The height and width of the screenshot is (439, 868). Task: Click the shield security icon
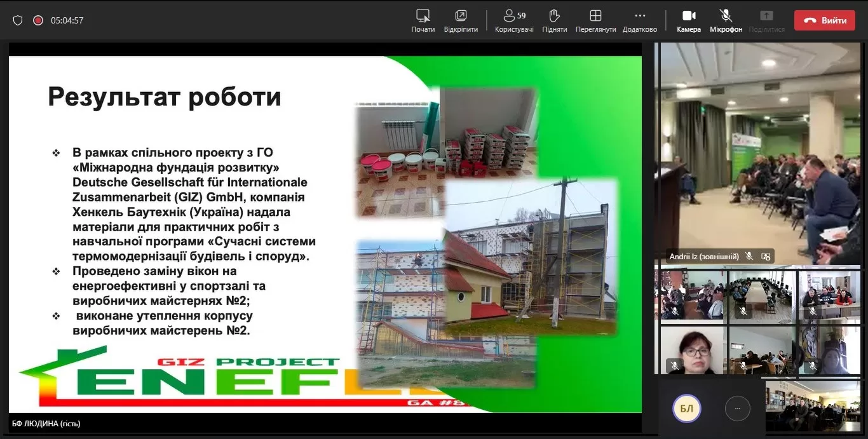click(x=18, y=20)
